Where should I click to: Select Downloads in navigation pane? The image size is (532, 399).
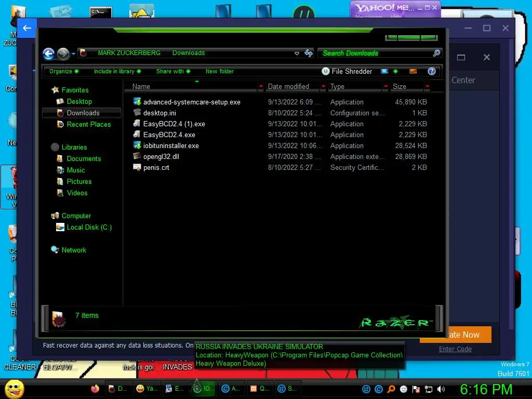pos(82,113)
